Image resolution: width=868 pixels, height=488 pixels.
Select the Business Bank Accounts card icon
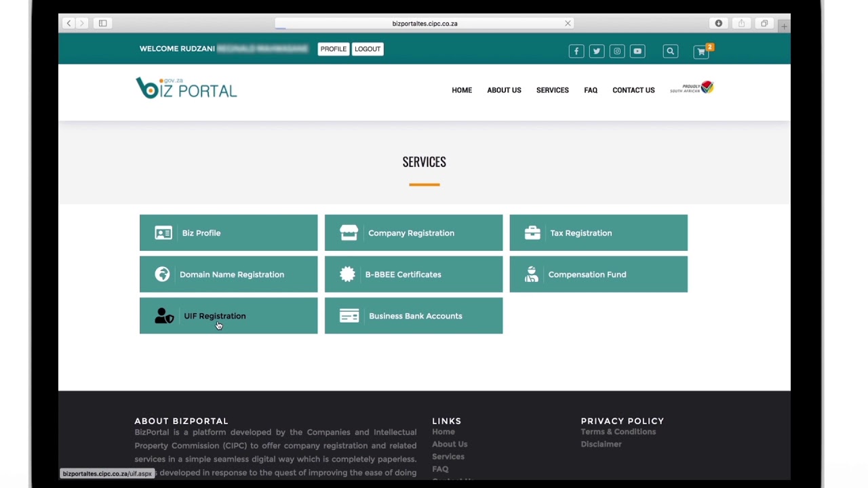click(x=349, y=315)
